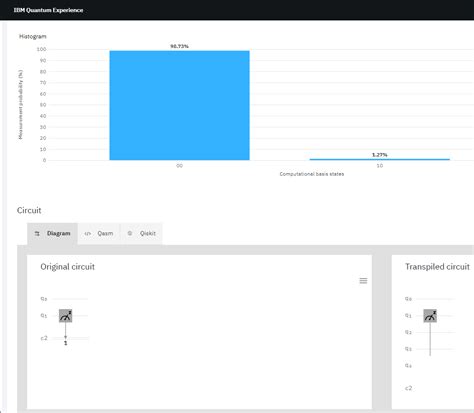Click the Measurement probability y-axis title
Viewport: 474px width, 413px height.
pyautogui.click(x=21, y=104)
